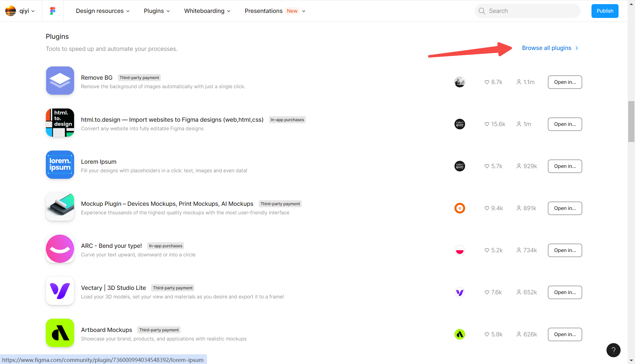
Task: Expand Plugins menu dropdown arrow
Action: pos(168,11)
